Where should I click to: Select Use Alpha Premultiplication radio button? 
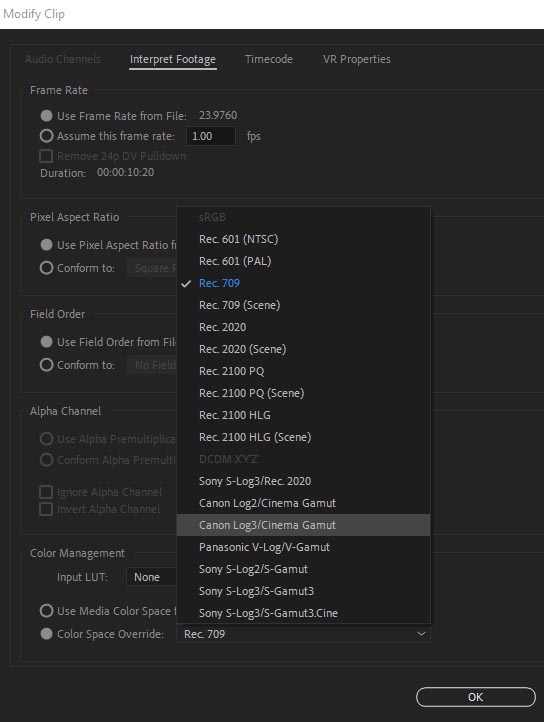pos(47,439)
